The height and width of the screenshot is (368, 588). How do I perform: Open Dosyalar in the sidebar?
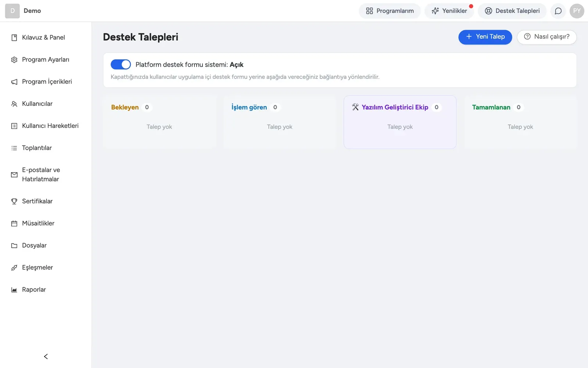pyautogui.click(x=46, y=245)
